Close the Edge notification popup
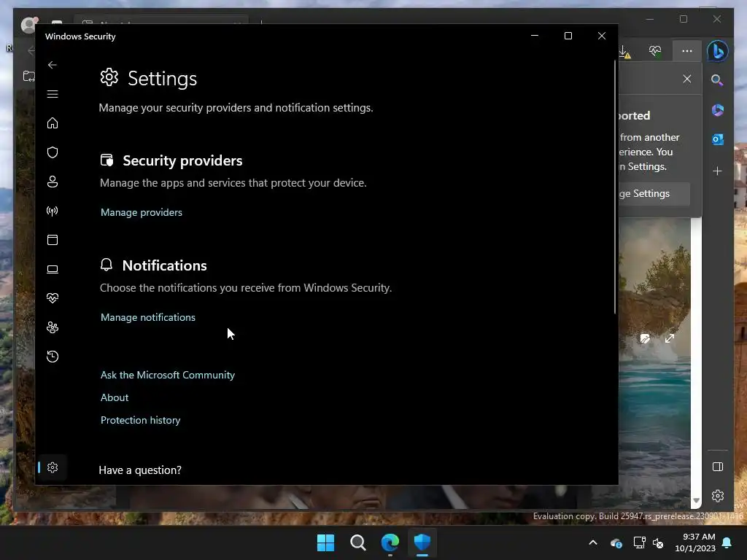Viewport: 747px width, 560px height. [687, 79]
